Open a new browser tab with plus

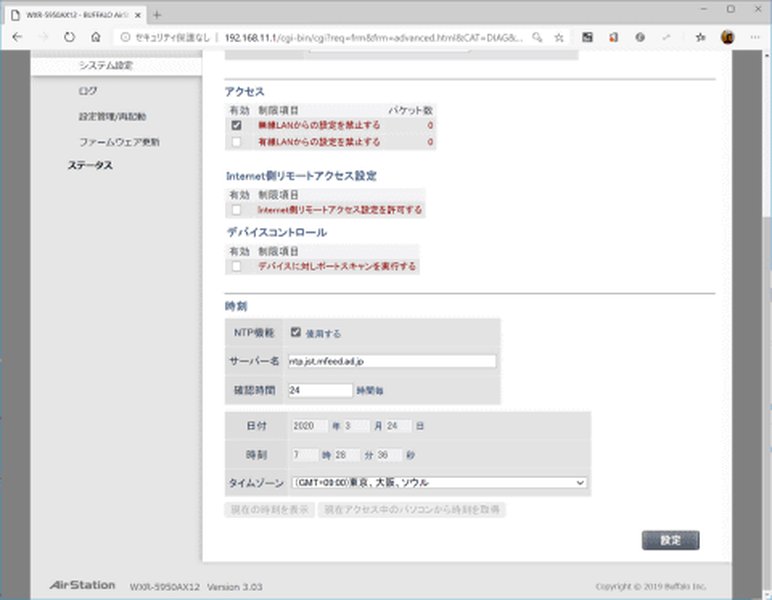click(x=157, y=15)
